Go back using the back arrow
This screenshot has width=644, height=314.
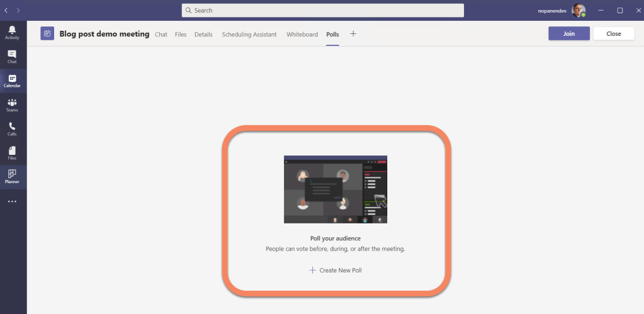(x=6, y=11)
